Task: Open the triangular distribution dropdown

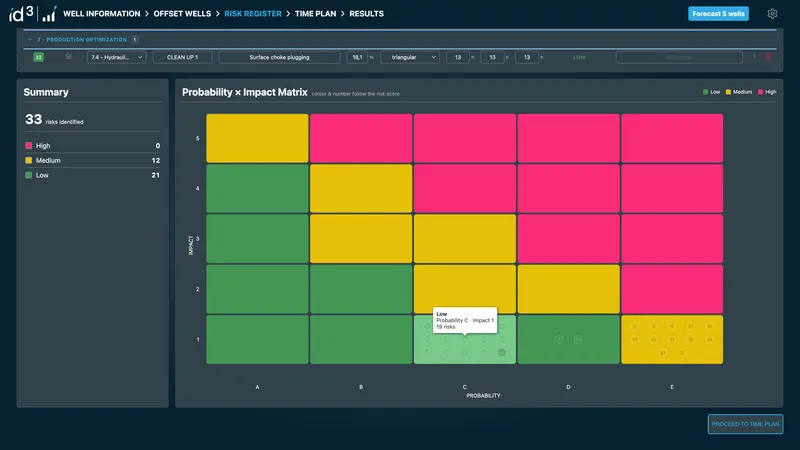Action: [x=410, y=57]
